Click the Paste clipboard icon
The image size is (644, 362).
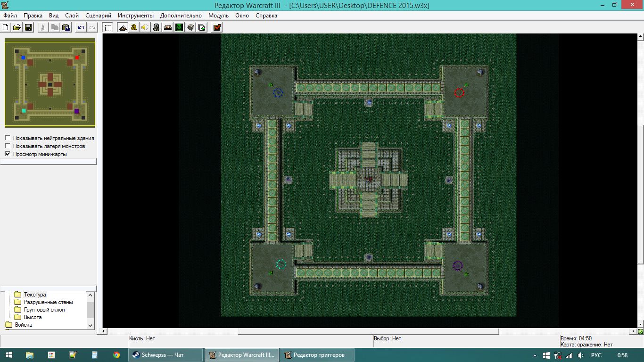pos(66,27)
